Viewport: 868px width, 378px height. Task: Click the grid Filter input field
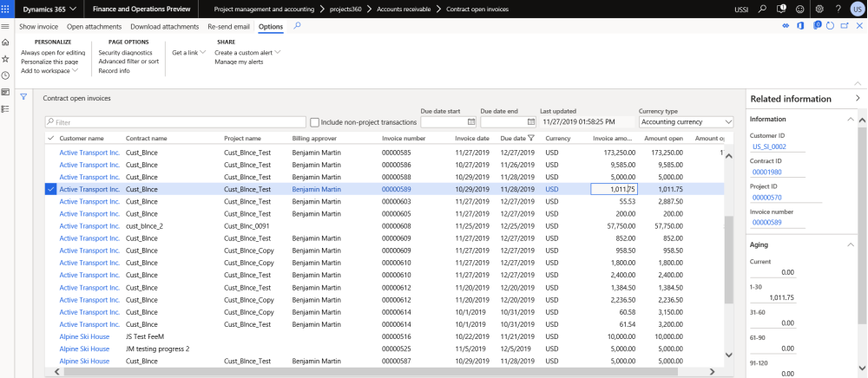coord(175,122)
